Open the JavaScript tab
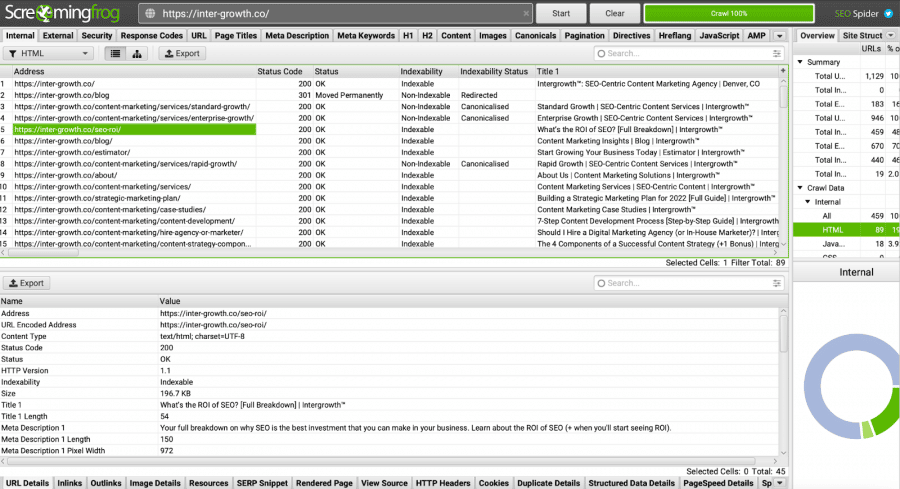The width and height of the screenshot is (900, 489). click(719, 36)
